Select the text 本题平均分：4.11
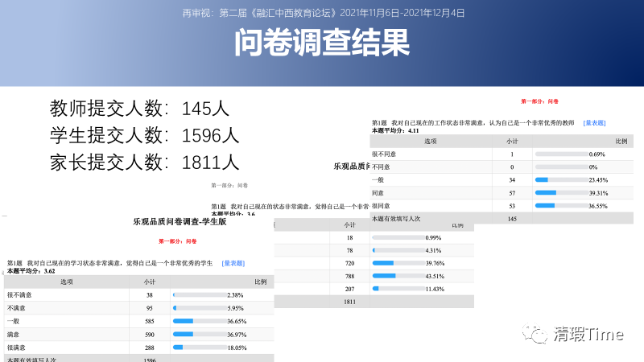Screen dimensions: 644x362 pos(395,130)
